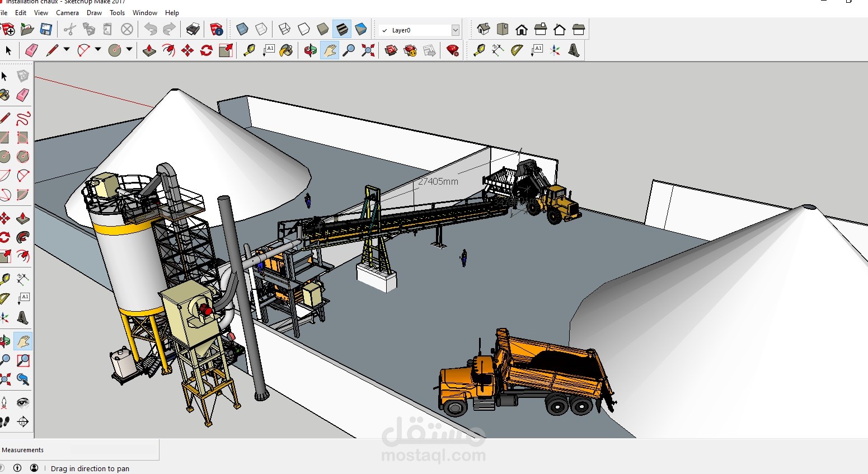Click the Redo arrow in Standard toolbar

tap(169, 29)
